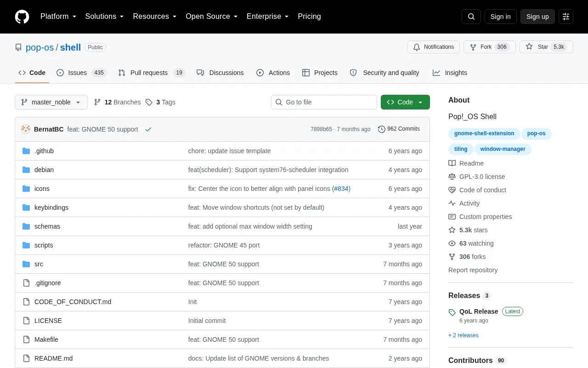Viewport: 588px width, 368px height.
Task: Click the repository icon before pop-os
Action: point(18,47)
